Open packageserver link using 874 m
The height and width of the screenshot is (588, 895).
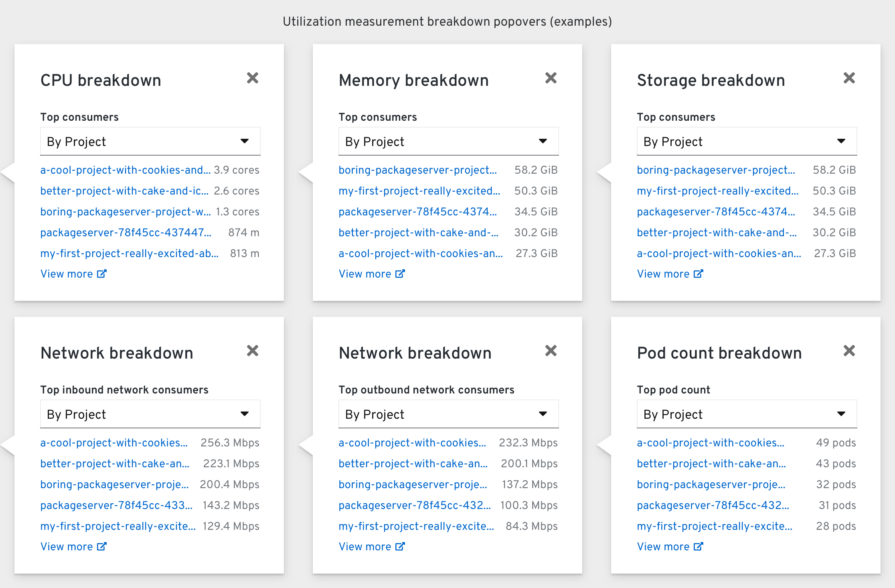pos(126,233)
